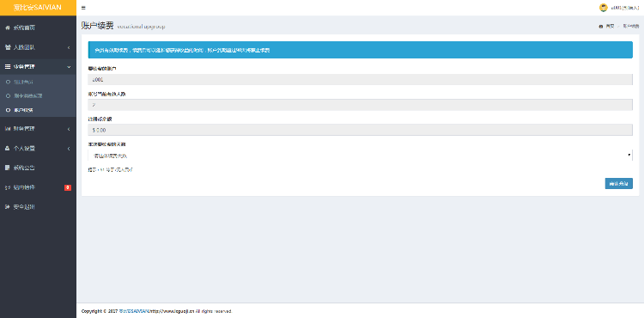Expand the 个人设置 menu chevron
Viewport: 644px width, 318px height.
pos(69,149)
